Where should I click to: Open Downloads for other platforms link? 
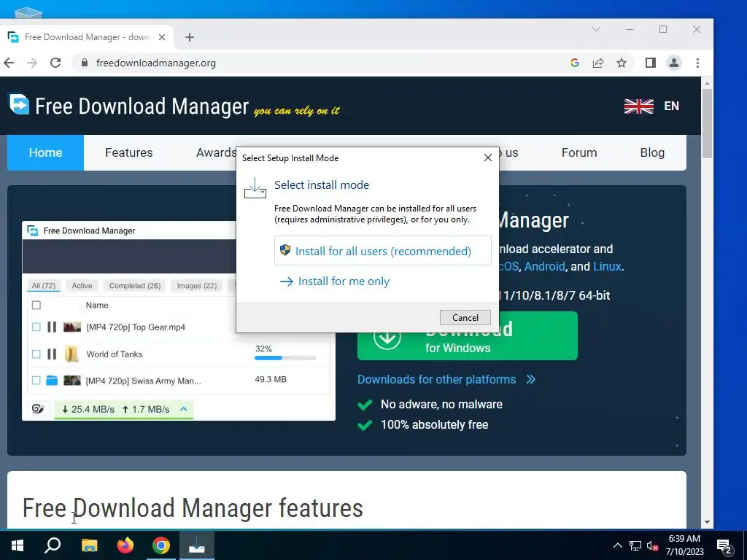436,379
